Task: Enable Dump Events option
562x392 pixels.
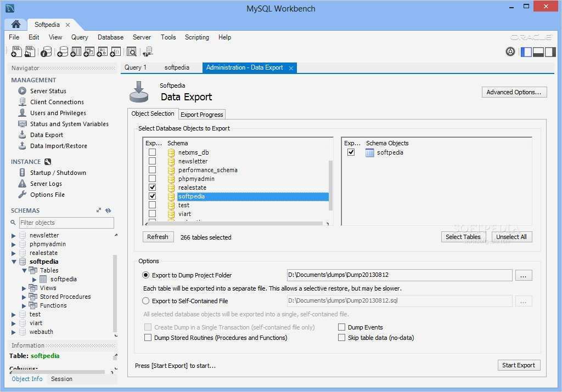Action: click(341, 327)
